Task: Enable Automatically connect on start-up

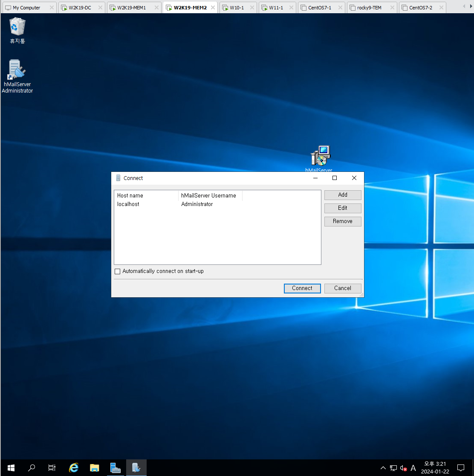Action: [118, 271]
